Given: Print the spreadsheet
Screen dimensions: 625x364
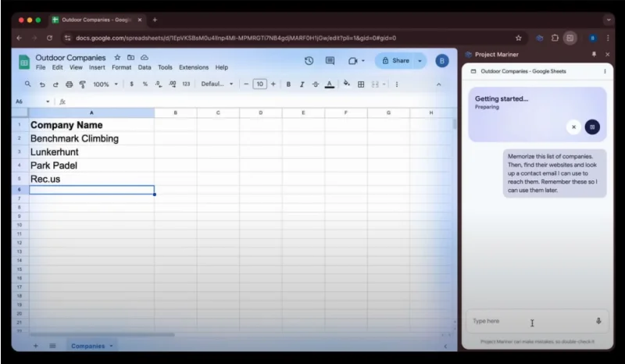Looking at the screenshot, I should [70, 84].
